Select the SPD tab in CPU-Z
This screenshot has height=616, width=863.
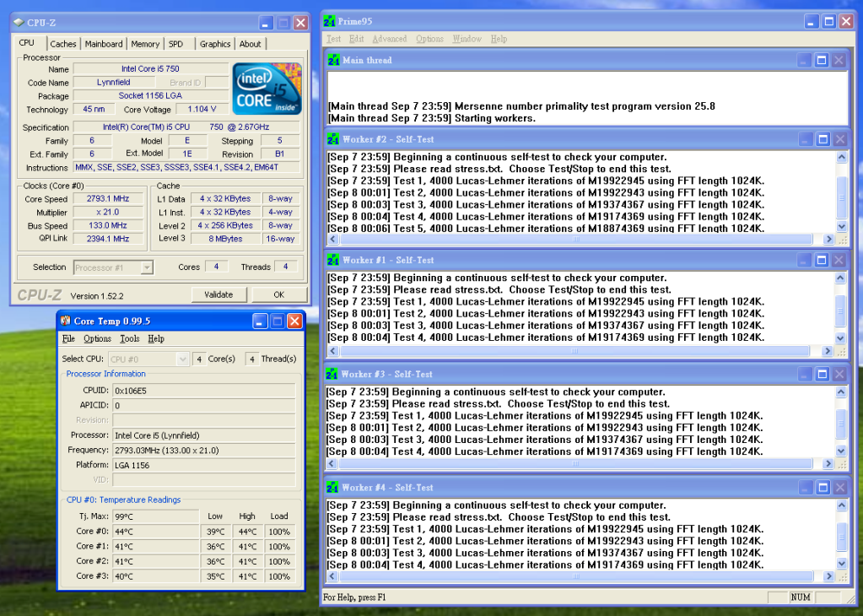point(176,44)
